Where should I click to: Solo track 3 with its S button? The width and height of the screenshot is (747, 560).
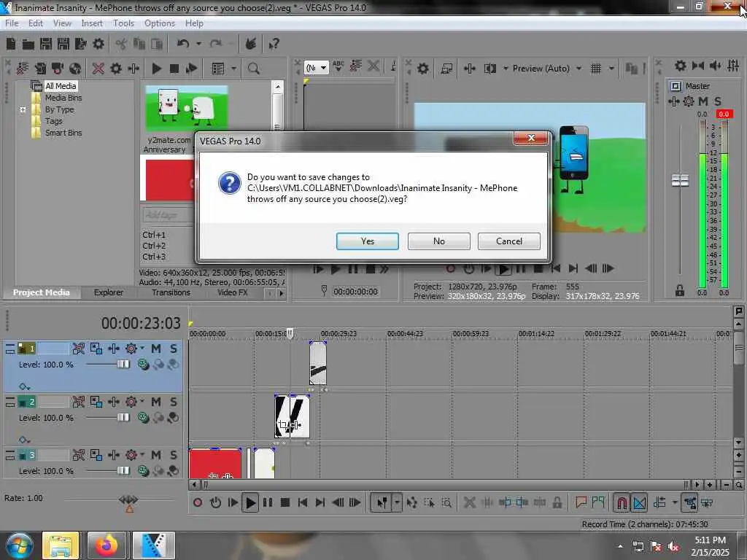click(x=174, y=455)
